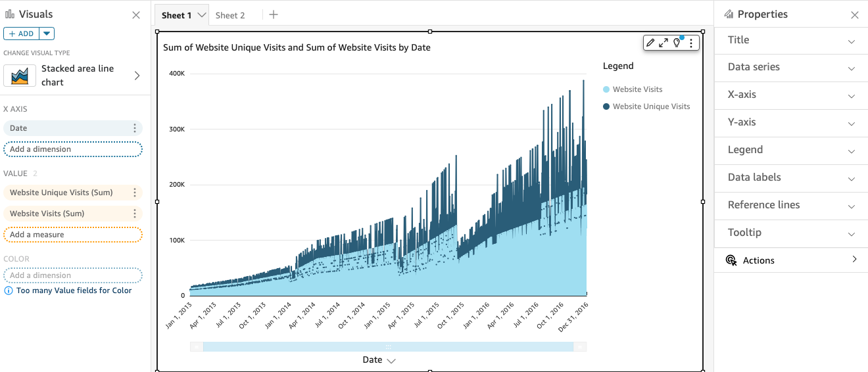This screenshot has height=372, width=868.
Task: Click the info icon beside Too many Value fields
Action: point(9,291)
